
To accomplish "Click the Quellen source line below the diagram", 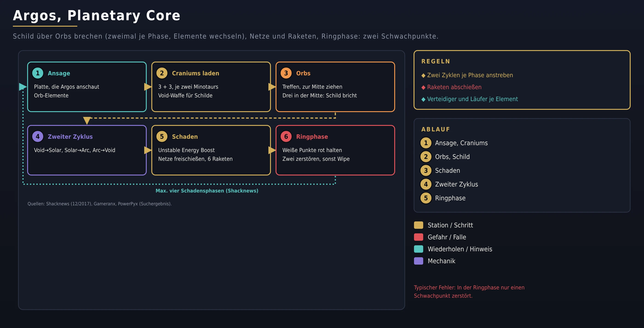I will click(x=100, y=204).
